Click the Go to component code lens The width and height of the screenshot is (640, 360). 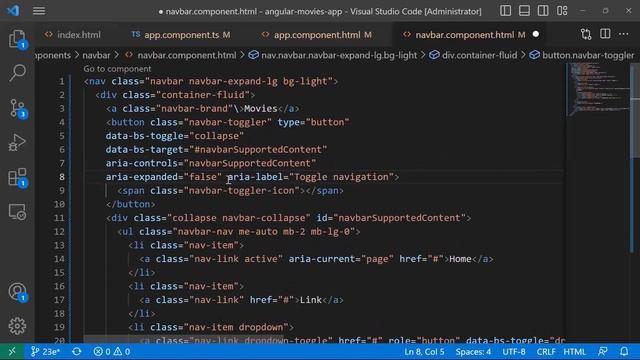click(117, 69)
